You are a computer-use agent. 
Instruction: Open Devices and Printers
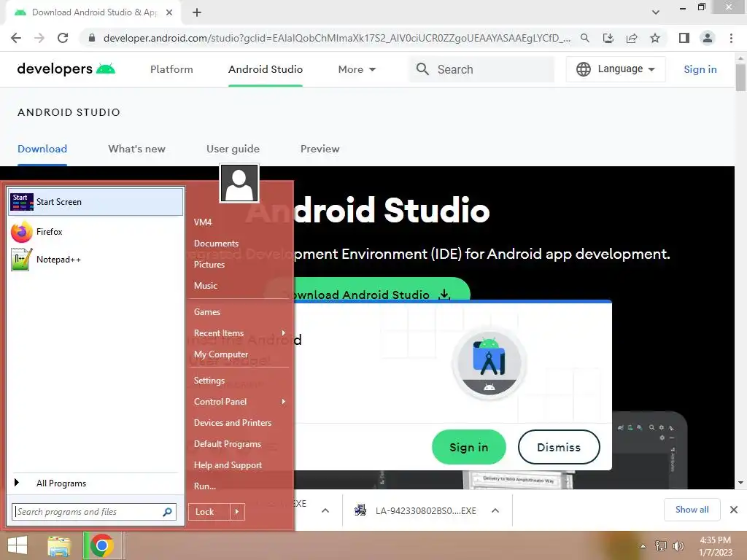click(233, 423)
